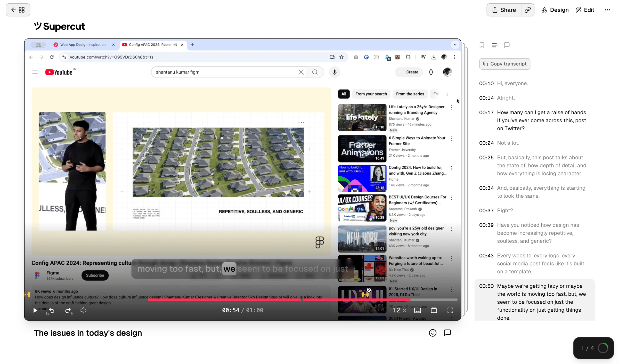Open the YouTube hamburger menu in recording
The image size is (619, 364).
[35, 72]
